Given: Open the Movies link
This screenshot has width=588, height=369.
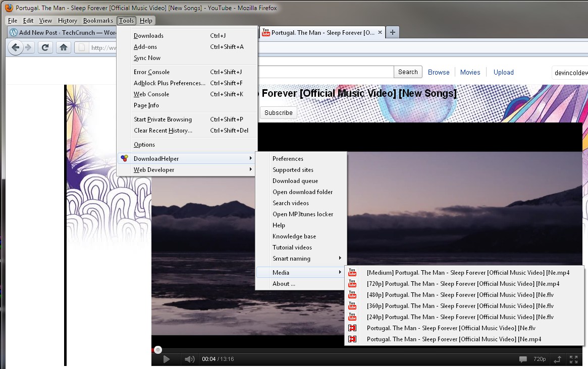Looking at the screenshot, I should (470, 72).
